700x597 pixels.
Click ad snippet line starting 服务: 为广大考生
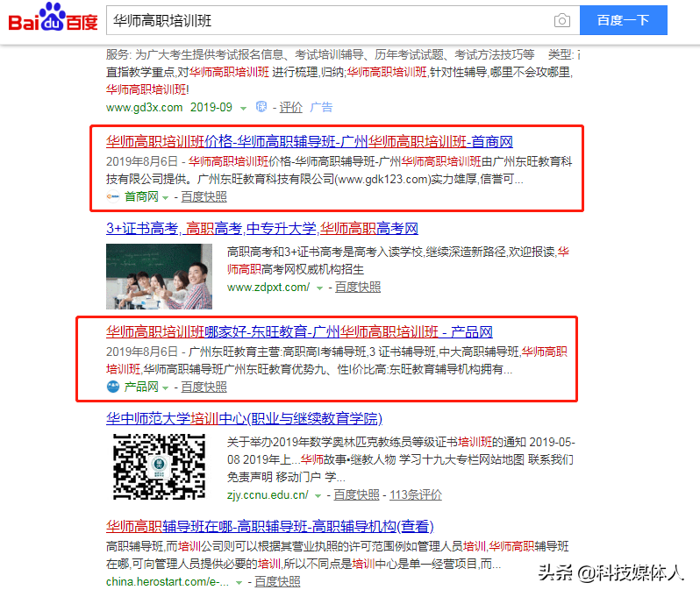click(x=342, y=54)
